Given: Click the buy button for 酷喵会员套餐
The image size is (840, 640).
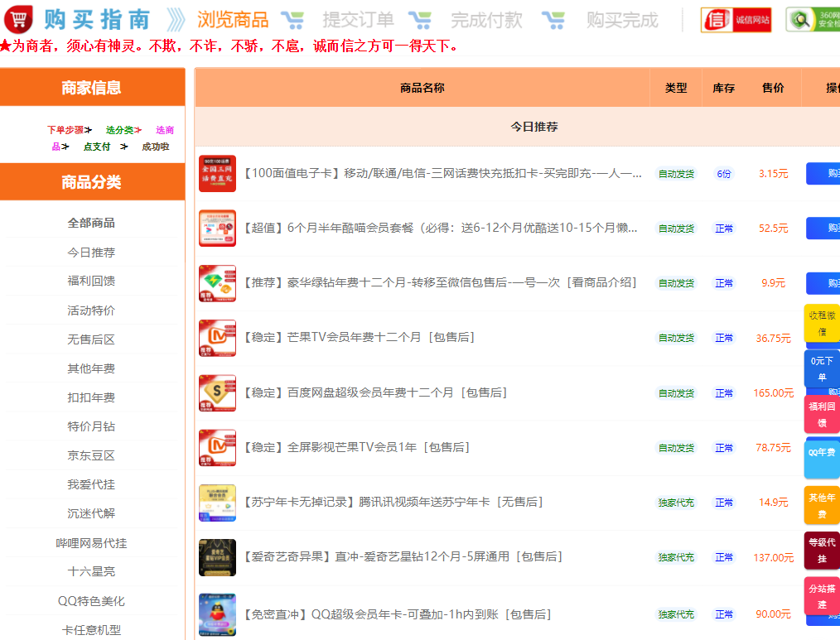Looking at the screenshot, I should [823, 229].
